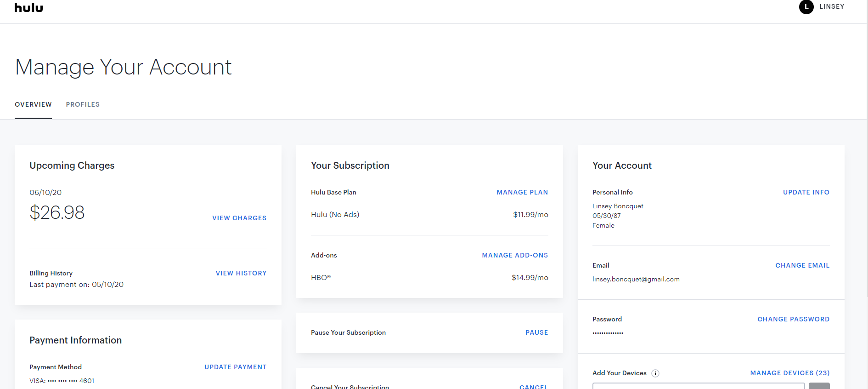Open View Charges link

click(x=239, y=218)
